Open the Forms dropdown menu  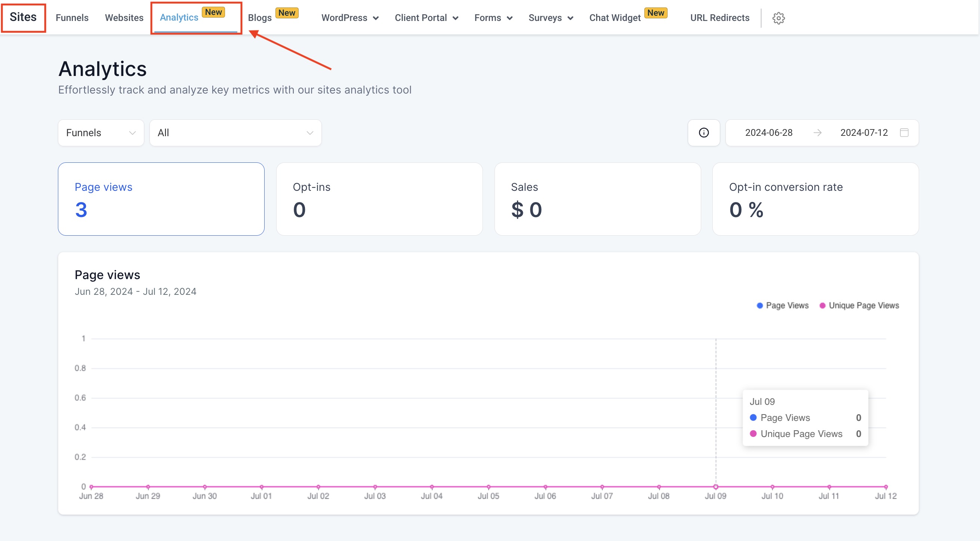[493, 18]
